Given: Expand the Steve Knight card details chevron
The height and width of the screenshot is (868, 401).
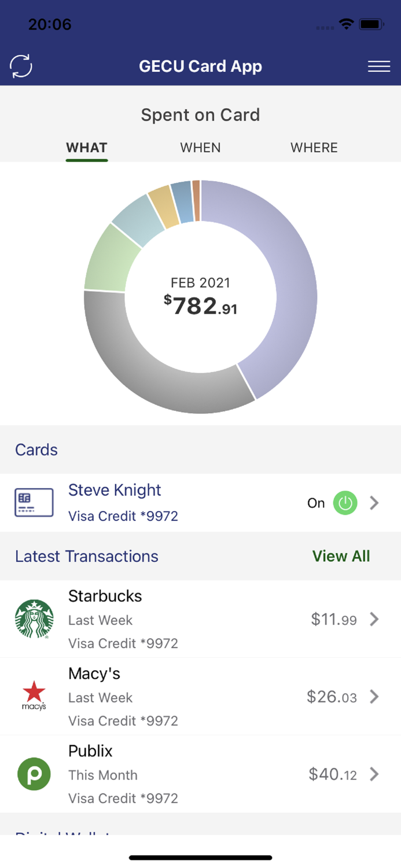Looking at the screenshot, I should click(374, 502).
